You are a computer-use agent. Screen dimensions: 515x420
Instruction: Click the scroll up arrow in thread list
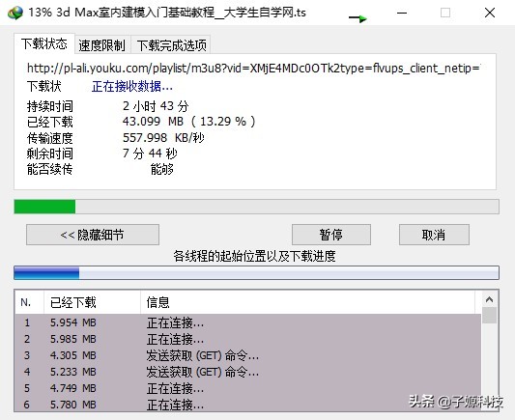489,299
